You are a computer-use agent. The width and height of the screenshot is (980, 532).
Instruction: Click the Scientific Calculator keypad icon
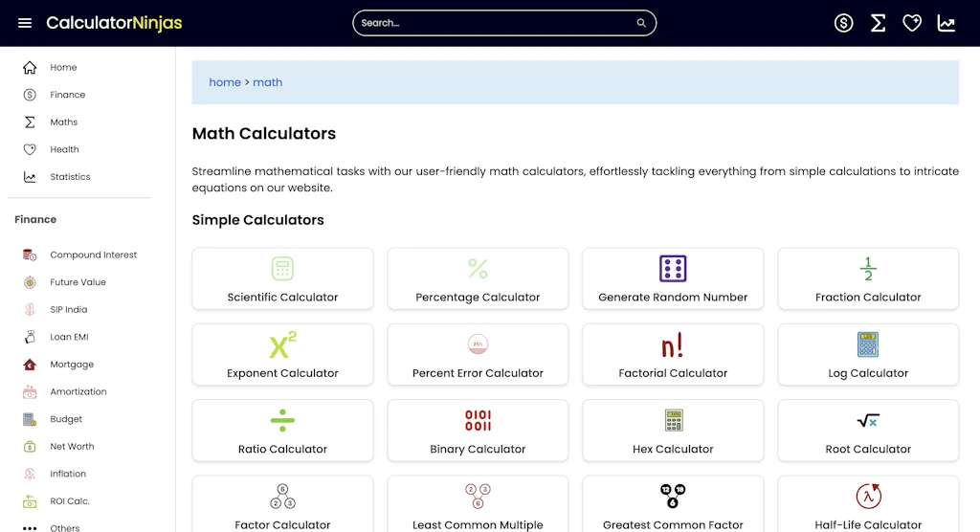282,269
